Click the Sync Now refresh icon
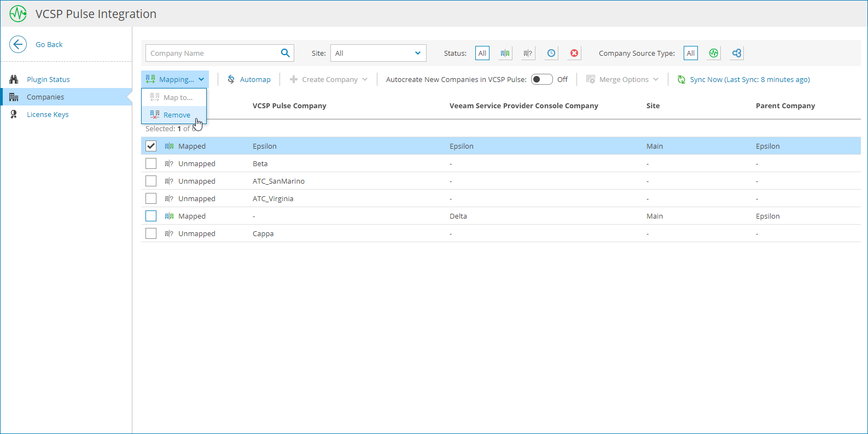868x434 pixels. pos(681,79)
